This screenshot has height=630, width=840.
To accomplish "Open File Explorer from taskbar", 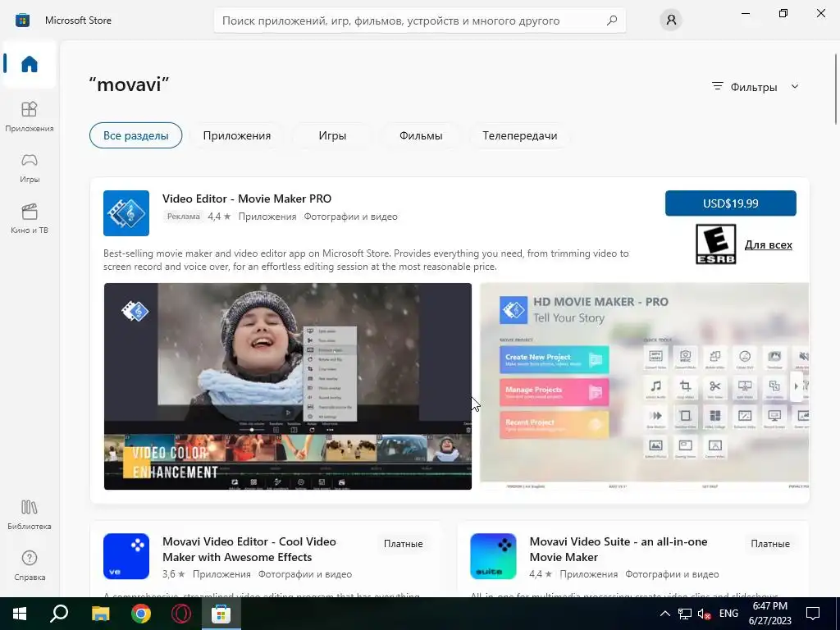I will tap(100, 614).
